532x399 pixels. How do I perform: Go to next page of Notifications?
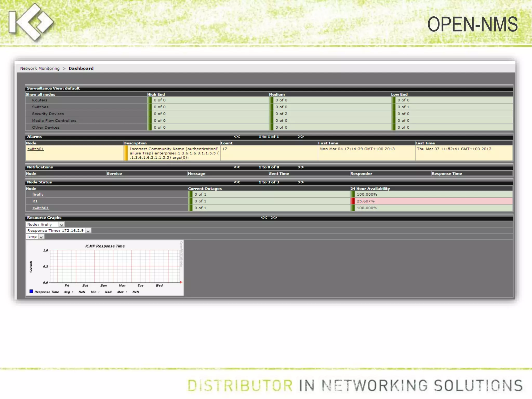click(x=301, y=167)
